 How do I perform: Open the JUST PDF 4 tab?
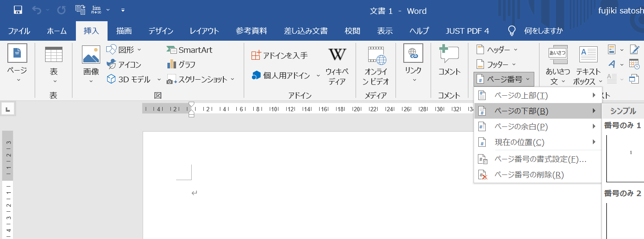point(467,31)
